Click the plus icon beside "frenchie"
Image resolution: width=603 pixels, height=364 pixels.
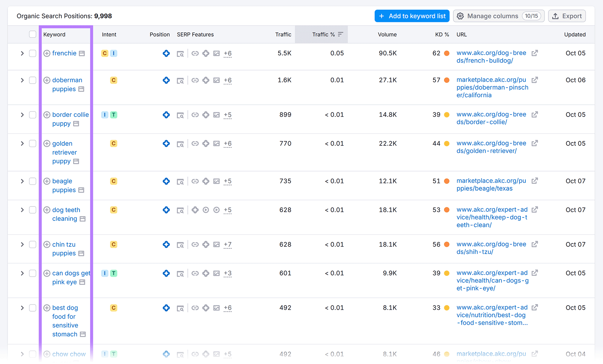[47, 53]
